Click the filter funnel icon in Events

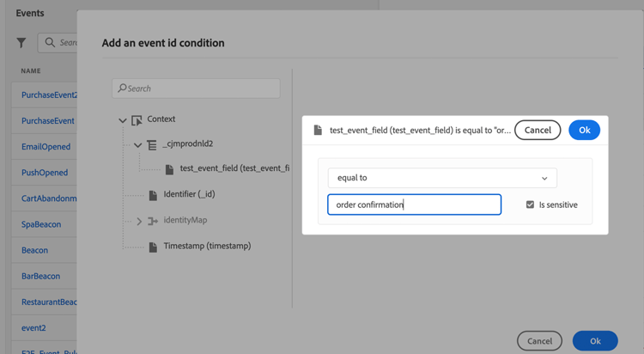tap(21, 42)
